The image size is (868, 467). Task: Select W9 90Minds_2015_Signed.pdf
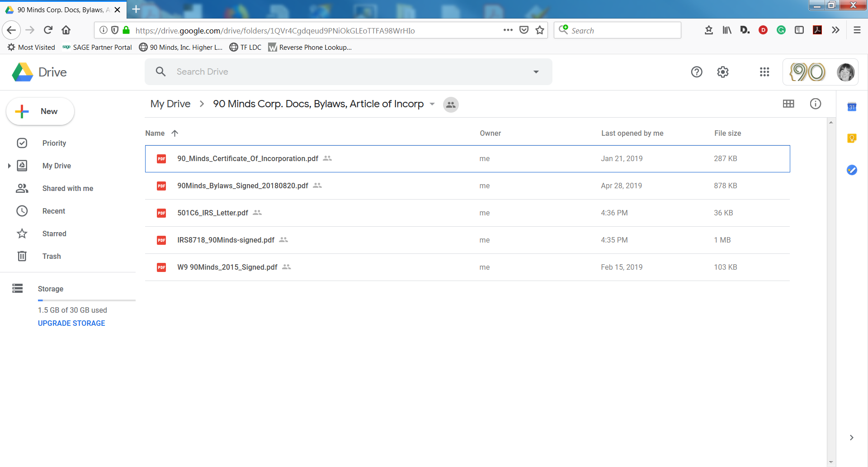click(x=467, y=267)
